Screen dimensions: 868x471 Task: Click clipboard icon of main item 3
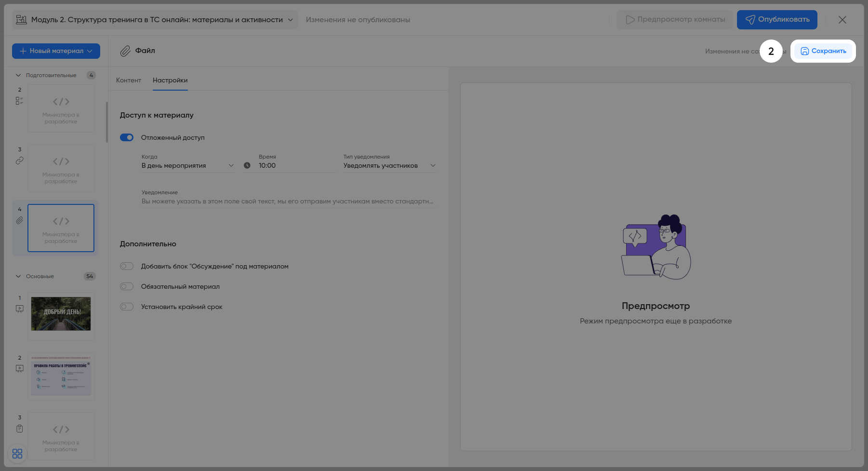point(19,429)
